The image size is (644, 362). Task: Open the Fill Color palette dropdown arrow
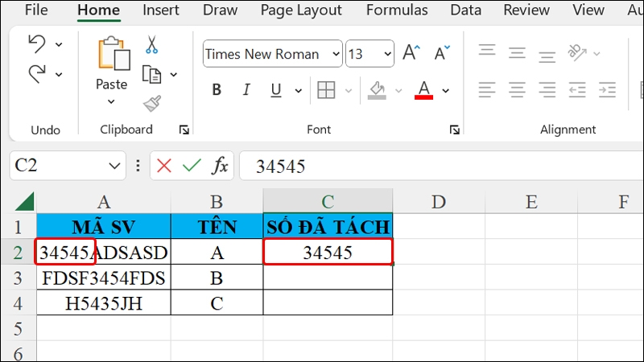(x=398, y=91)
